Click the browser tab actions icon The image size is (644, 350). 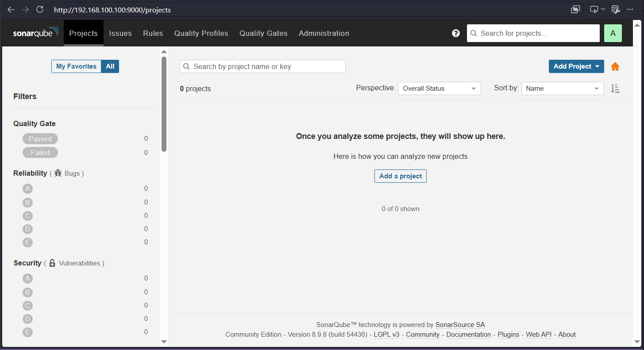(x=575, y=9)
